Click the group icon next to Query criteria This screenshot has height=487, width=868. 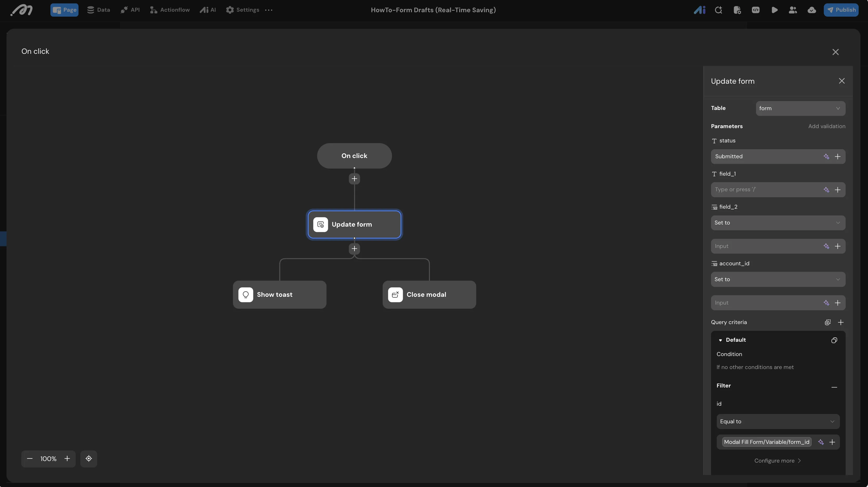(x=827, y=323)
